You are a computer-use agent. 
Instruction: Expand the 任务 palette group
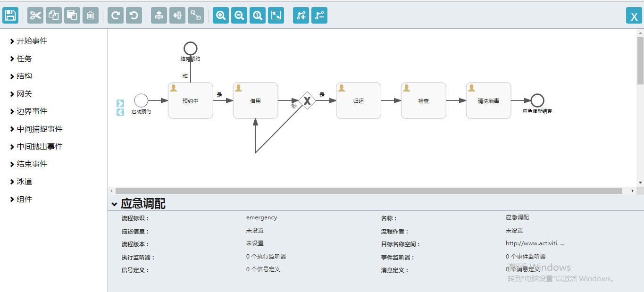coord(21,59)
